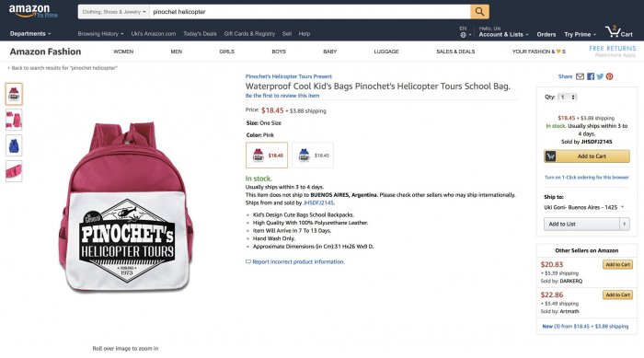Click the search magnifier button
The height and width of the screenshot is (358, 644).
point(479,12)
